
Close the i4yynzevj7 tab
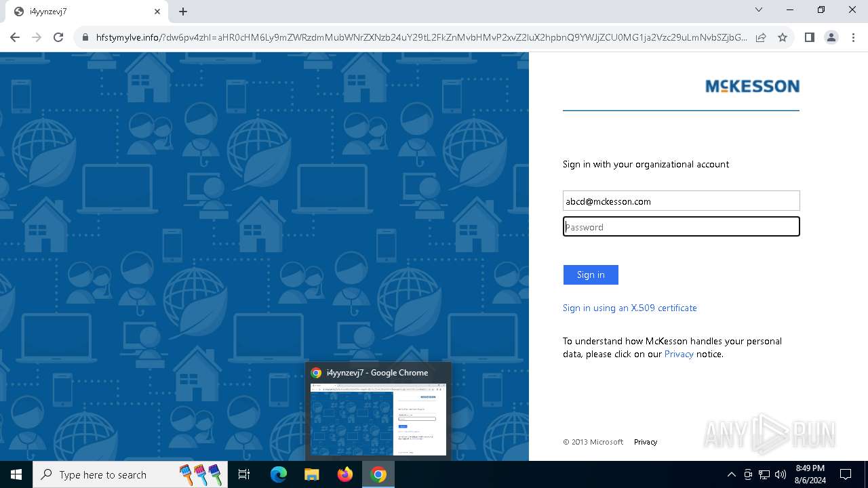click(x=157, y=12)
